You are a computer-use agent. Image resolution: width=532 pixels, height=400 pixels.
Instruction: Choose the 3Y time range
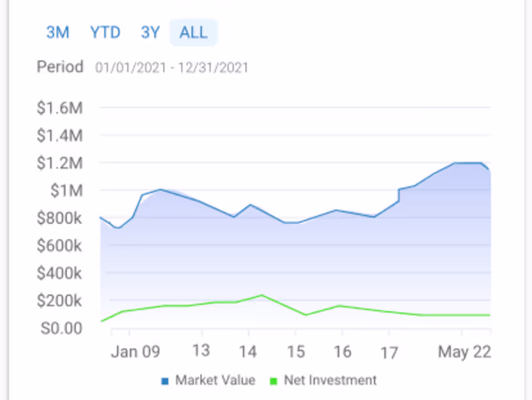click(x=150, y=32)
